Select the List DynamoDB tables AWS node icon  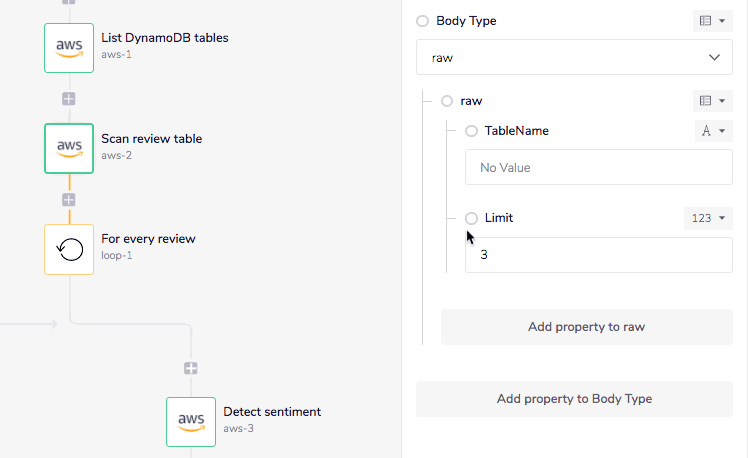point(69,47)
